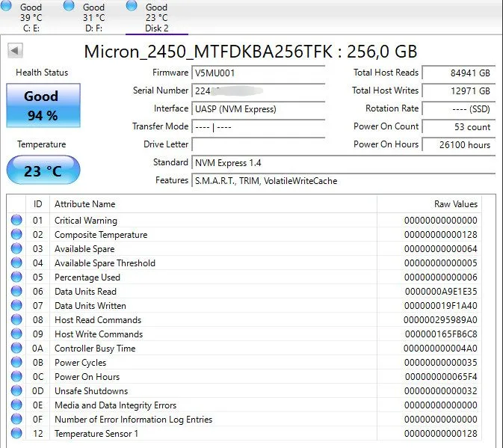Click raw value 00000000000032
The height and width of the screenshot is (448, 503).
[440, 391]
